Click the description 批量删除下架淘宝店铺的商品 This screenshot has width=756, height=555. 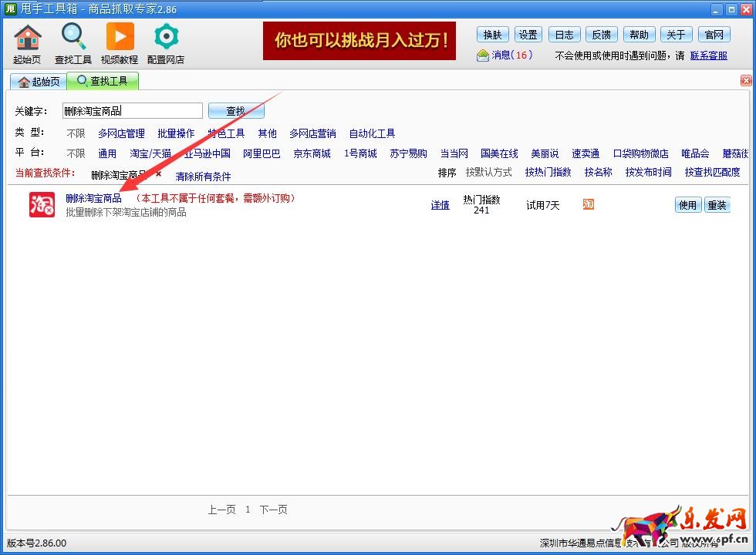pos(127,213)
